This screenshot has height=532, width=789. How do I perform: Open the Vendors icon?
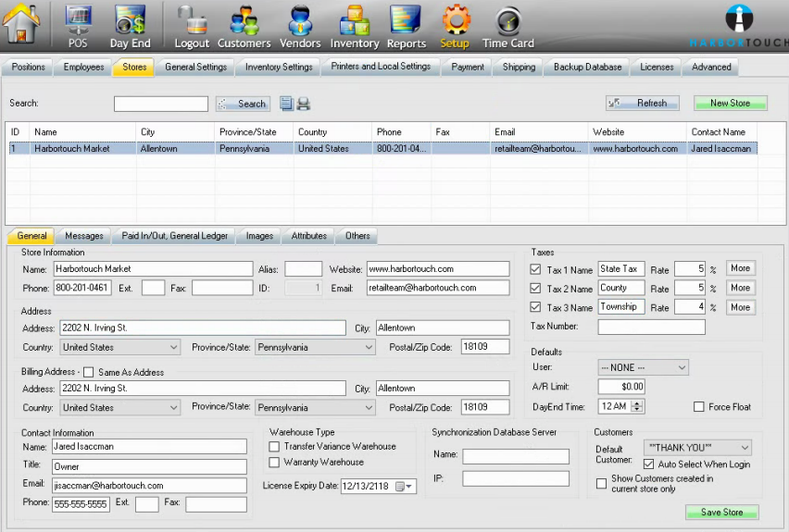[300, 22]
